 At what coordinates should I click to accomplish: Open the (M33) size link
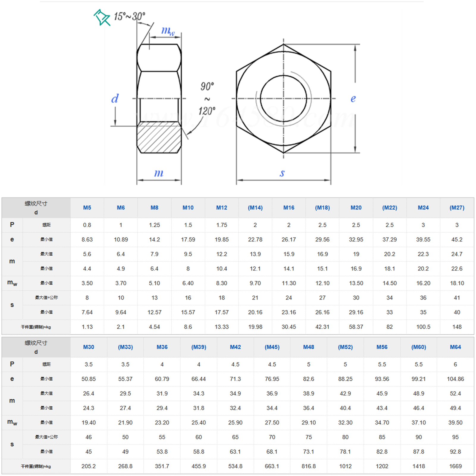125,347
